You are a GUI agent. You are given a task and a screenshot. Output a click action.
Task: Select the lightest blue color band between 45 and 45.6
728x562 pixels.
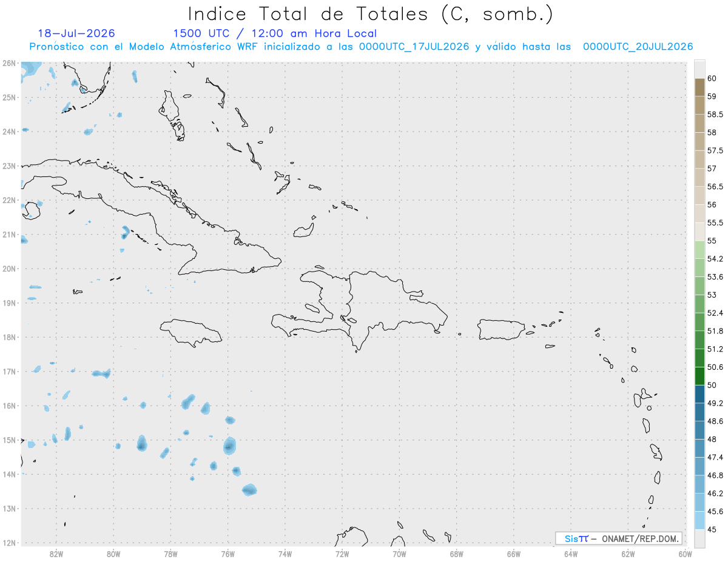click(699, 520)
